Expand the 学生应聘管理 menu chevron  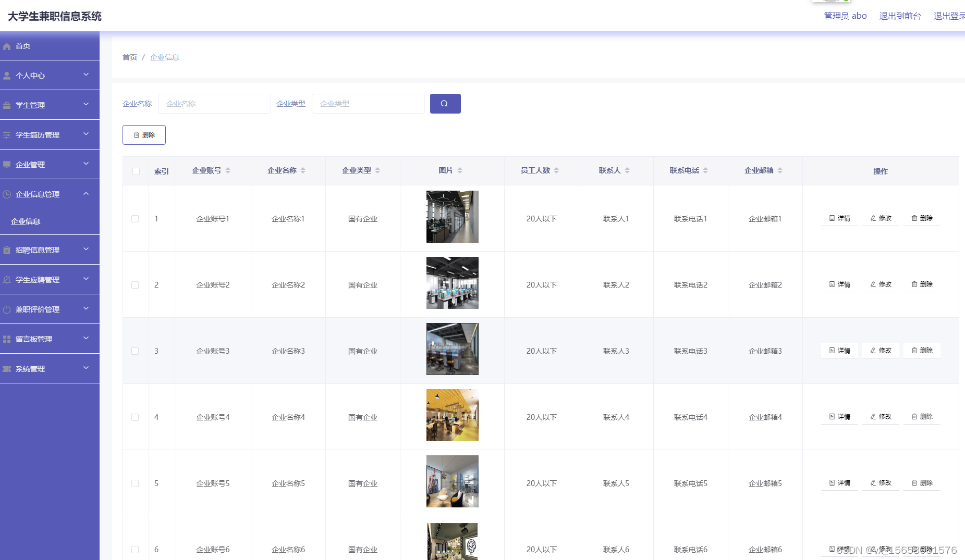[86, 279]
